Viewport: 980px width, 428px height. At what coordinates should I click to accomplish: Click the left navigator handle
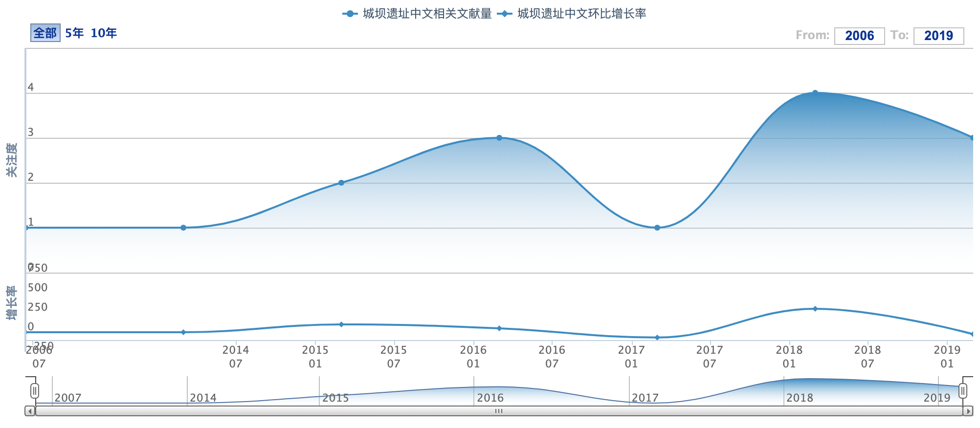[x=35, y=391]
